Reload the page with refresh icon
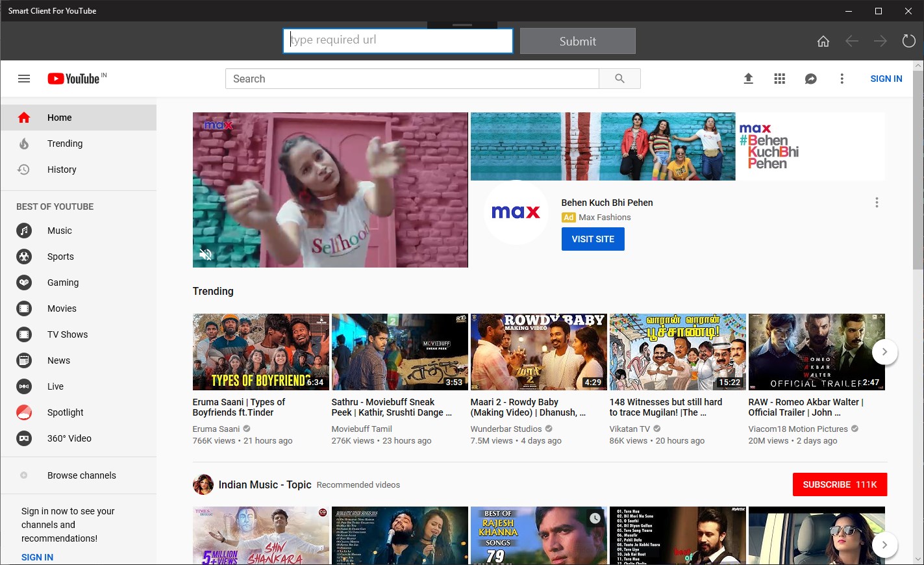Image resolution: width=924 pixels, height=565 pixels. pos(909,41)
